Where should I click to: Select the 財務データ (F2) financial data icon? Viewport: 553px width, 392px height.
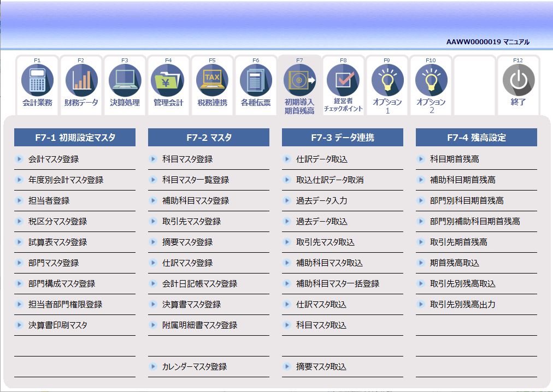pos(80,82)
